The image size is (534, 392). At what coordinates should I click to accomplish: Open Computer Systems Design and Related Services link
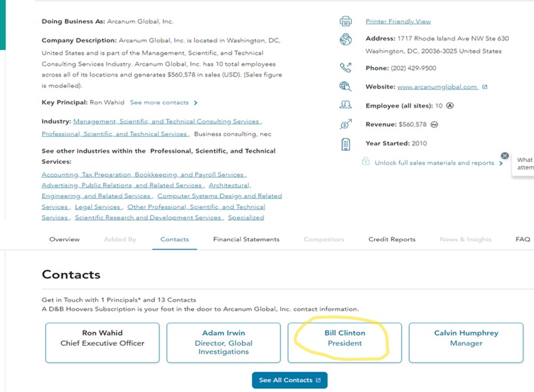pos(220,196)
